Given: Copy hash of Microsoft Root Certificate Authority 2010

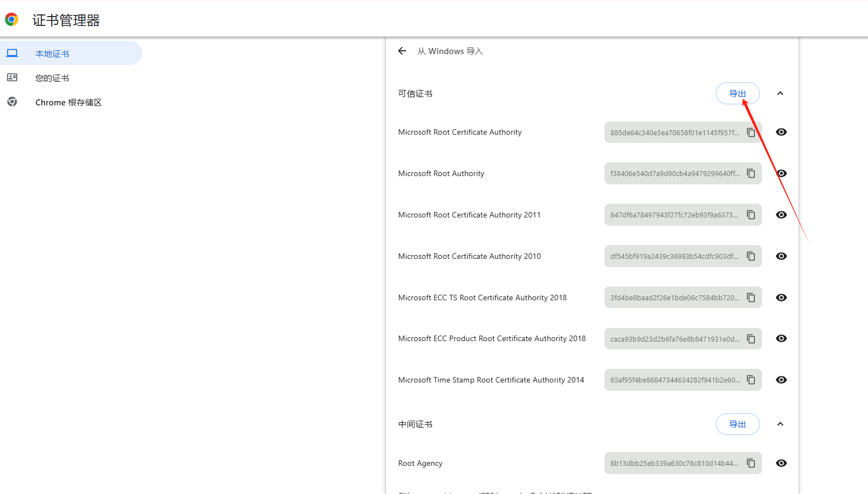Looking at the screenshot, I should (x=751, y=256).
